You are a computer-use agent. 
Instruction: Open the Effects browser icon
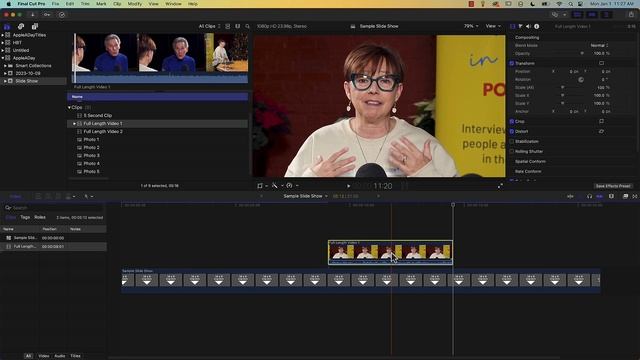(625, 196)
